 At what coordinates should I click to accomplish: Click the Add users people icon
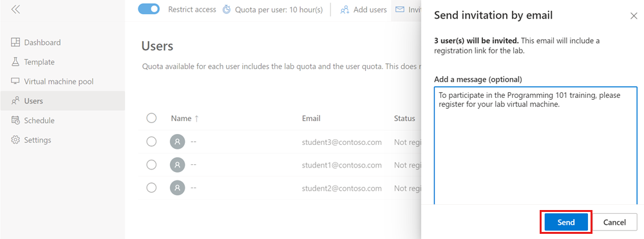tap(345, 10)
